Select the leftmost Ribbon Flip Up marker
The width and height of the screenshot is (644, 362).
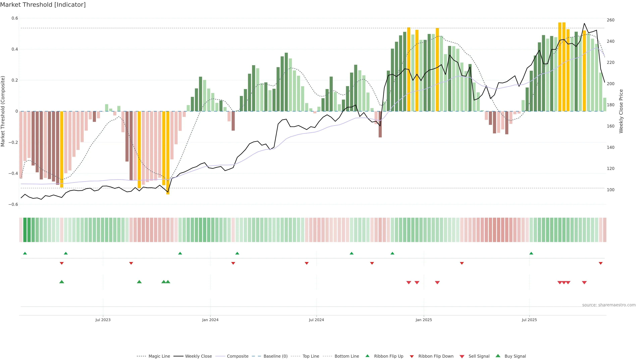point(25,253)
